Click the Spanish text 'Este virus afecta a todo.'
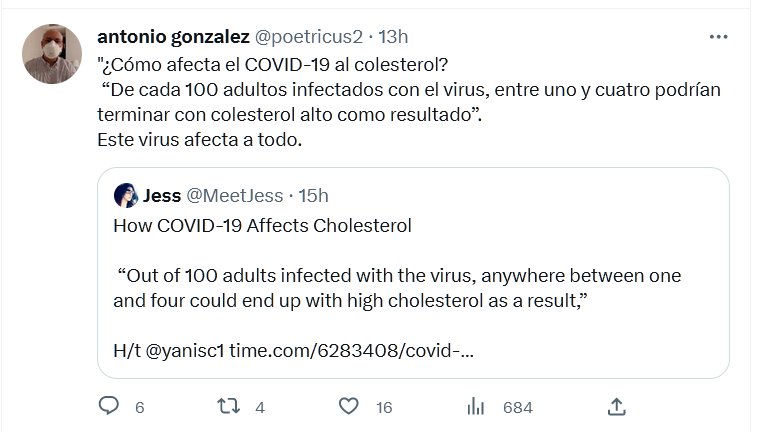Viewport: 762px width, 432px height. pyautogui.click(x=198, y=139)
